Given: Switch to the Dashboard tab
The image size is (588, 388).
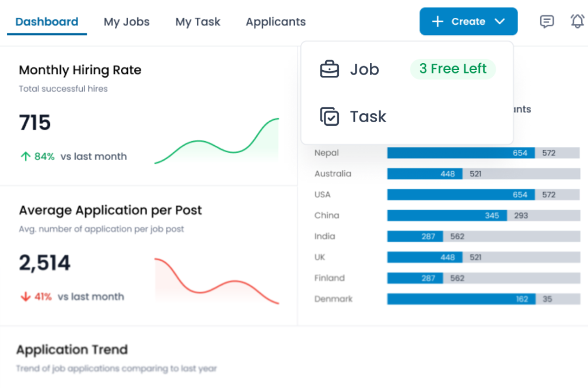Looking at the screenshot, I should tap(47, 22).
